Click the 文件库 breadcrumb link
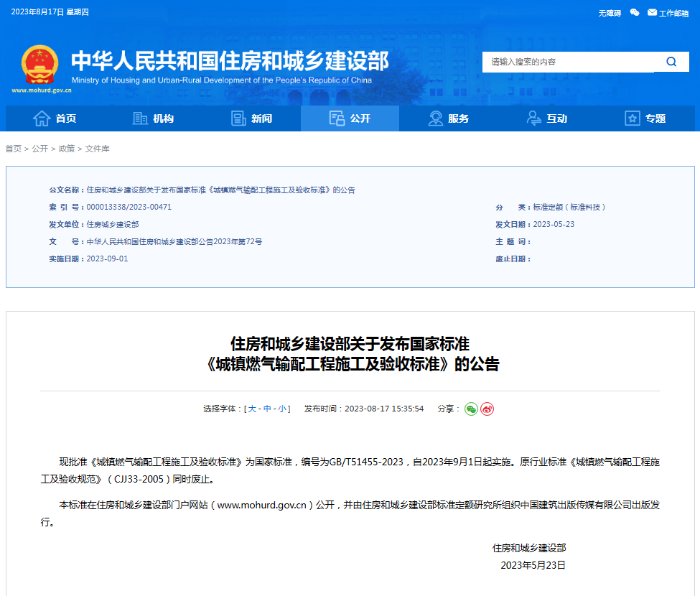Screen dimensions: 700x596 (97, 149)
